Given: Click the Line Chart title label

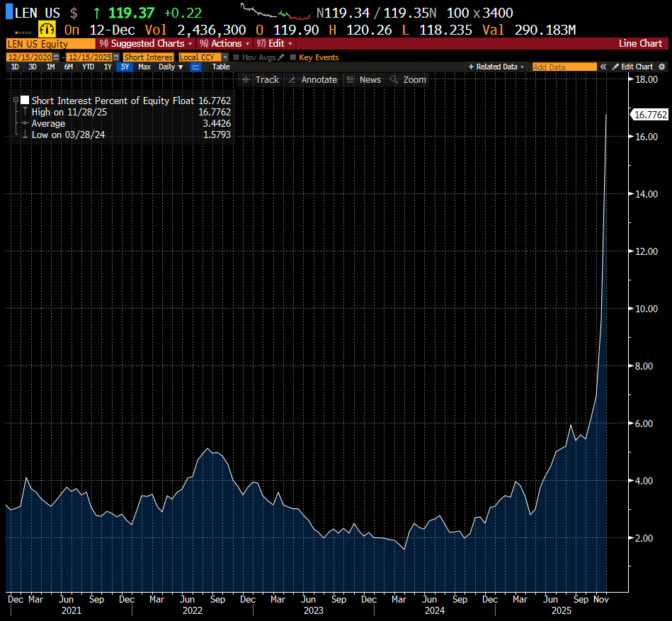Looking at the screenshot, I should pos(640,44).
